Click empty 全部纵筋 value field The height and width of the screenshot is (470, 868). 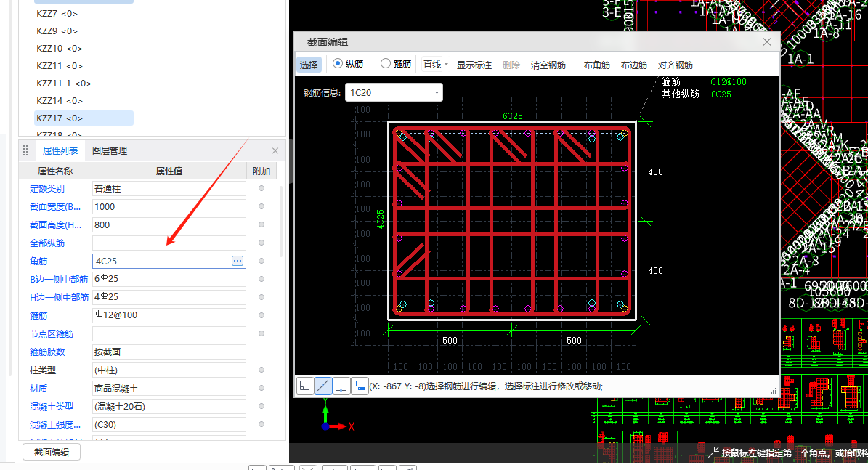[169, 243]
